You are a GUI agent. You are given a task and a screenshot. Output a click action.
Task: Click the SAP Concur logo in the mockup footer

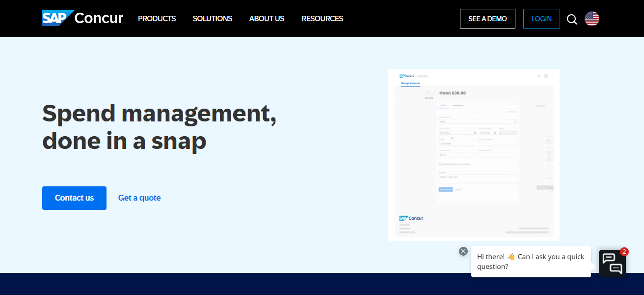click(411, 218)
